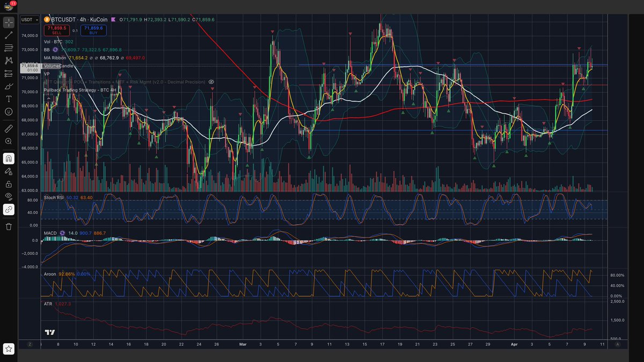Open the favorites star toolbar

pyautogui.click(x=9, y=349)
